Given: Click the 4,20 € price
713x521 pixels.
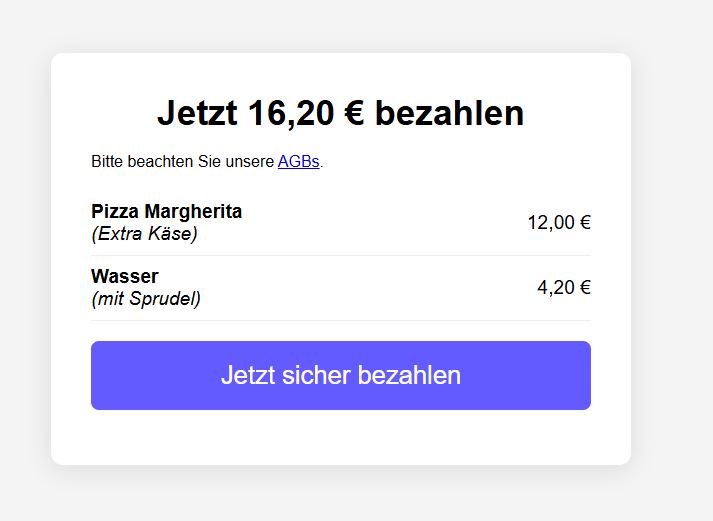Looking at the screenshot, I should [x=564, y=287].
